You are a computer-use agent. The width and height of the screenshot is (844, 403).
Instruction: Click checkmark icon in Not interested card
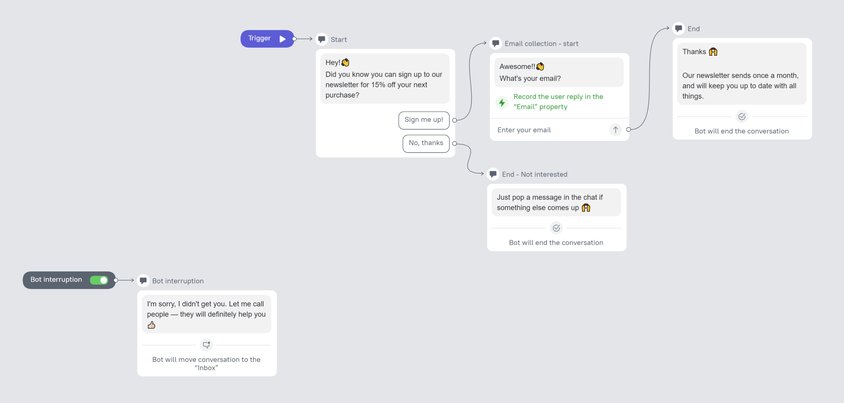pyautogui.click(x=557, y=228)
